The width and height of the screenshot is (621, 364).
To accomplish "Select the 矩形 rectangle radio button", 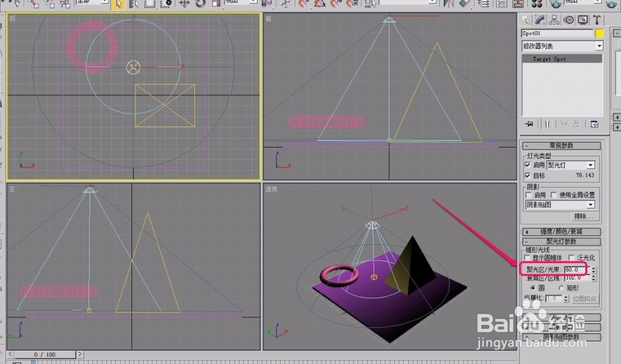I will [561, 288].
